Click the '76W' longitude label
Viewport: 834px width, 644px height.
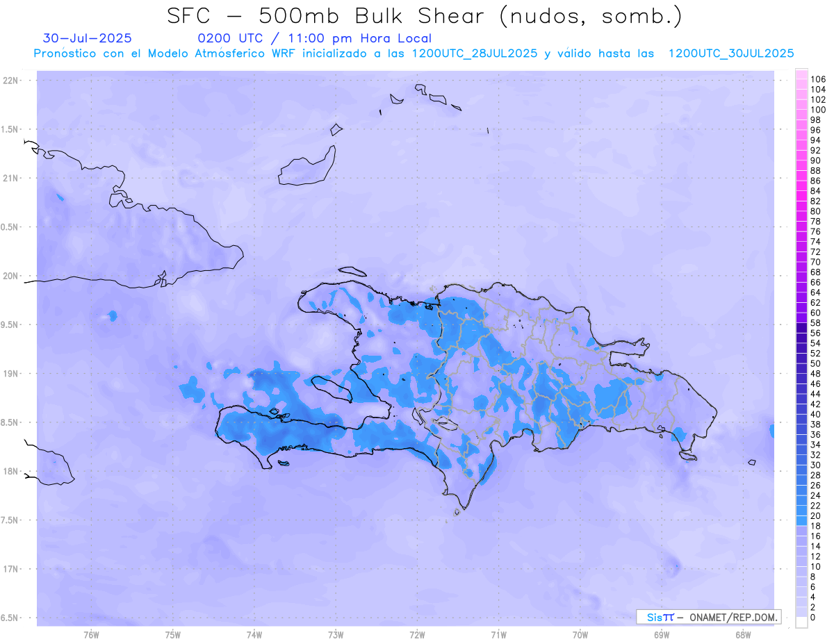pos(91,635)
